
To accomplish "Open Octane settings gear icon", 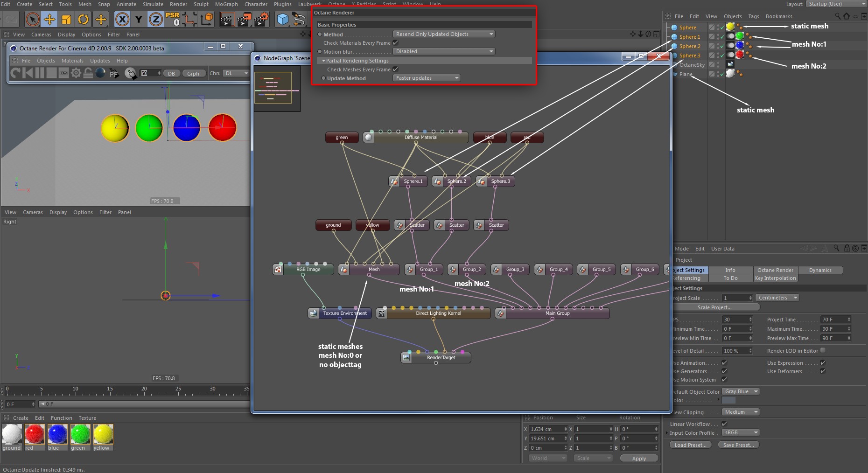I will [76, 73].
